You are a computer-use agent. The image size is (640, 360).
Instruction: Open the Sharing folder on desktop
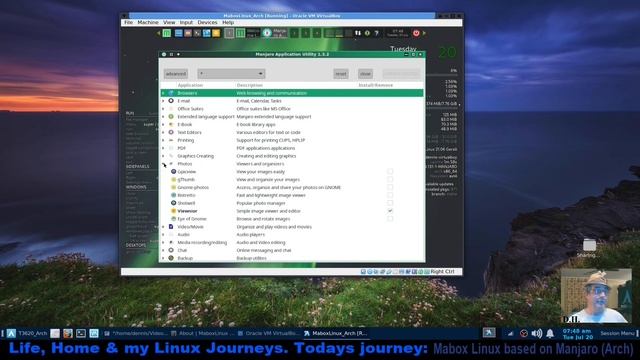(589, 248)
